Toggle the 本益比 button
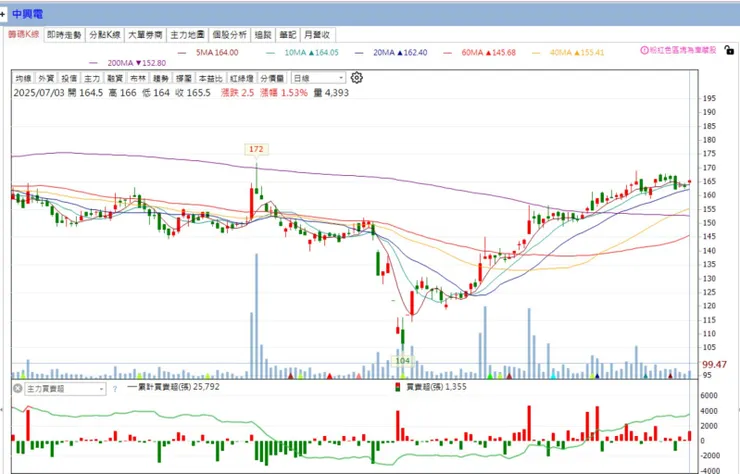The height and width of the screenshot is (474, 740). [x=210, y=78]
